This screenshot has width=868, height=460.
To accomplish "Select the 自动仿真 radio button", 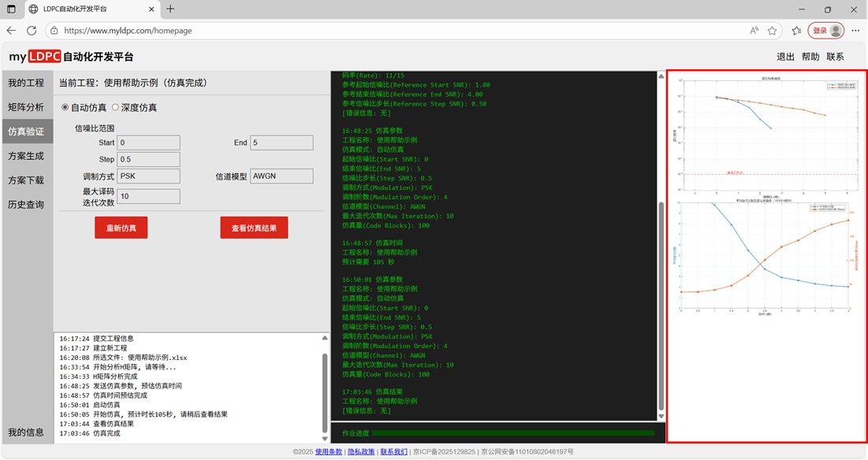I will click(65, 107).
